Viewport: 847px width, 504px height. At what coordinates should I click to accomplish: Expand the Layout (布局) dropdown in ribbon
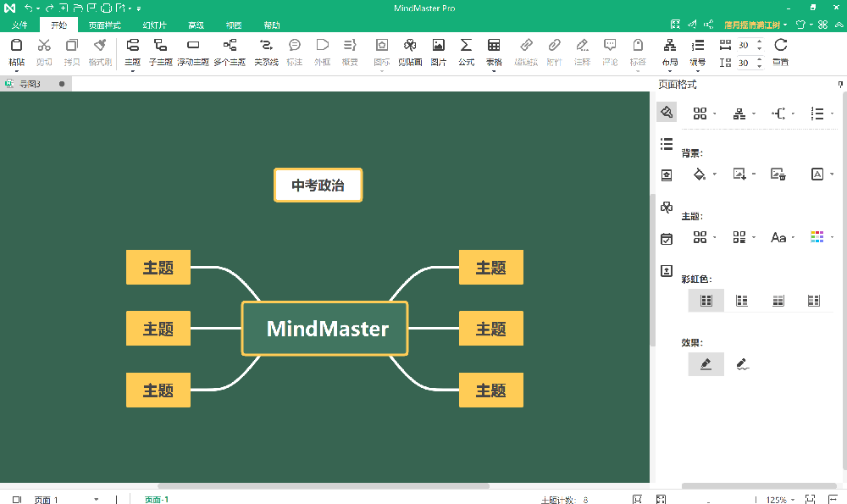pyautogui.click(x=670, y=71)
